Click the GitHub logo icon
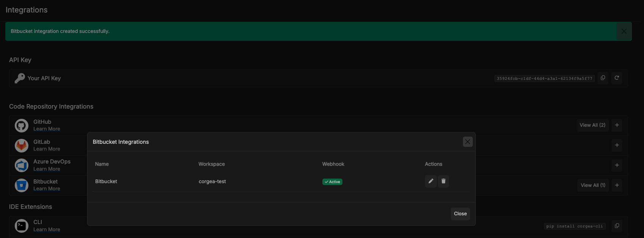 click(22, 125)
